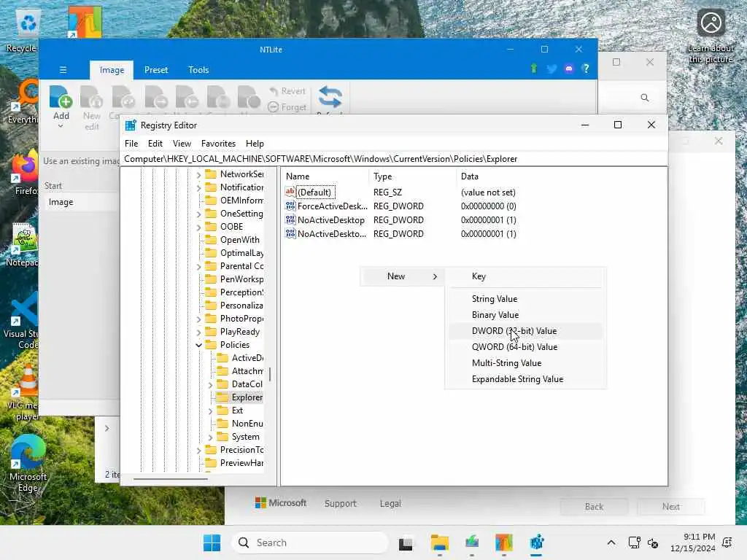Click the NTLite green update arrow icon
Image resolution: width=747 pixels, height=560 pixels.
pyautogui.click(x=533, y=69)
